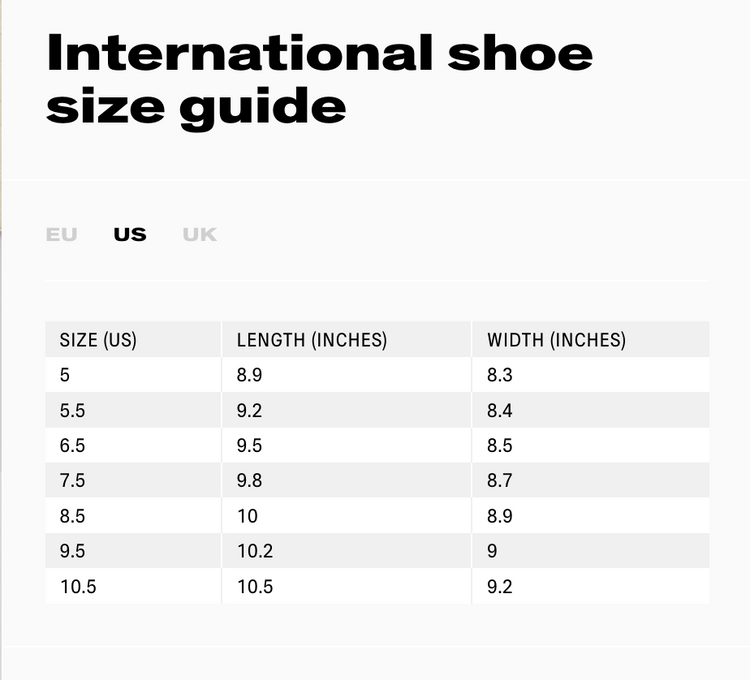Click the WIDTH (INCHES) column header
This screenshot has height=680, width=750.
(556, 340)
